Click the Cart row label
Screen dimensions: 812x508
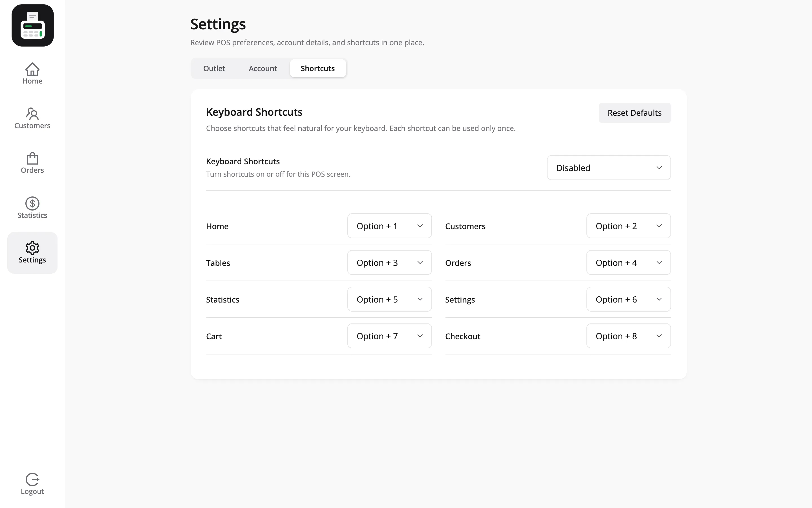click(x=214, y=336)
